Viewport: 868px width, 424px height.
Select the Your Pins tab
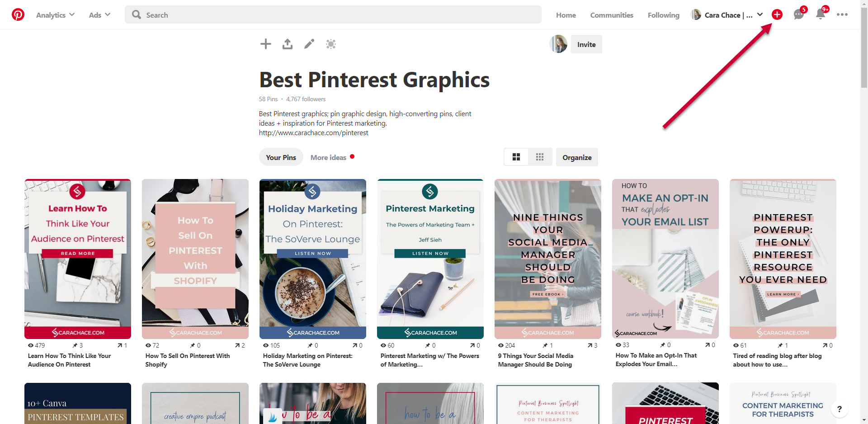click(x=281, y=157)
